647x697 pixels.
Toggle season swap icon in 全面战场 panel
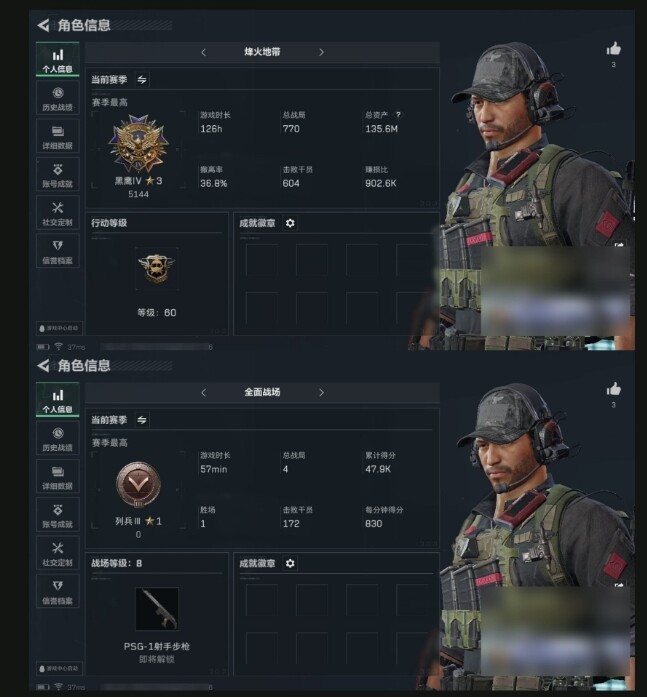click(142, 420)
